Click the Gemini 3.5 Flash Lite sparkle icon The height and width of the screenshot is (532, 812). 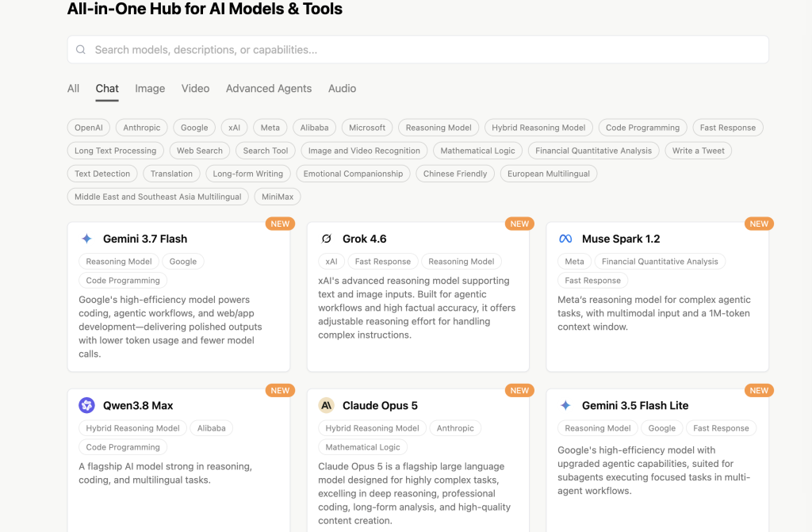pos(565,405)
